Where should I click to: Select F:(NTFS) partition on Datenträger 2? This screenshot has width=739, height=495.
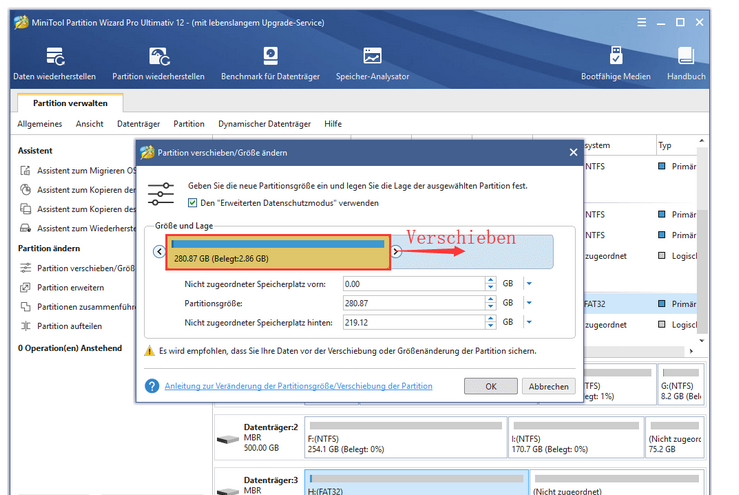click(x=406, y=437)
